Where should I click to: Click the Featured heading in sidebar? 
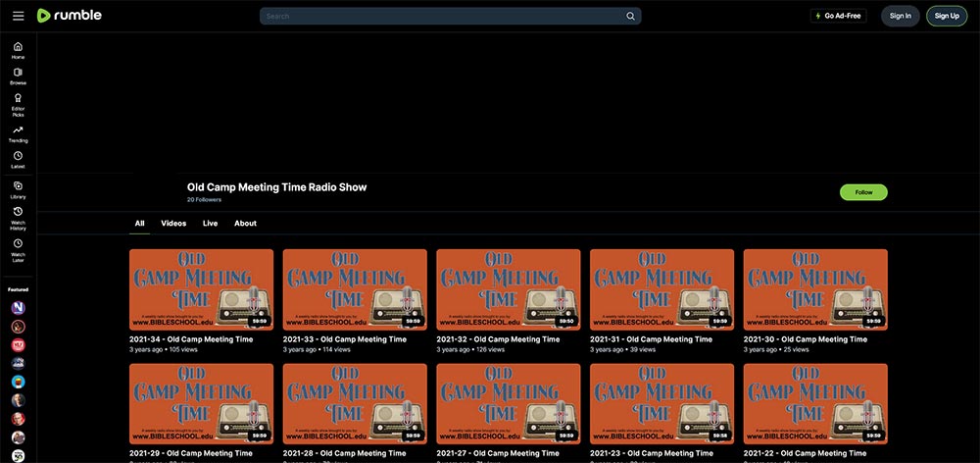click(18, 289)
